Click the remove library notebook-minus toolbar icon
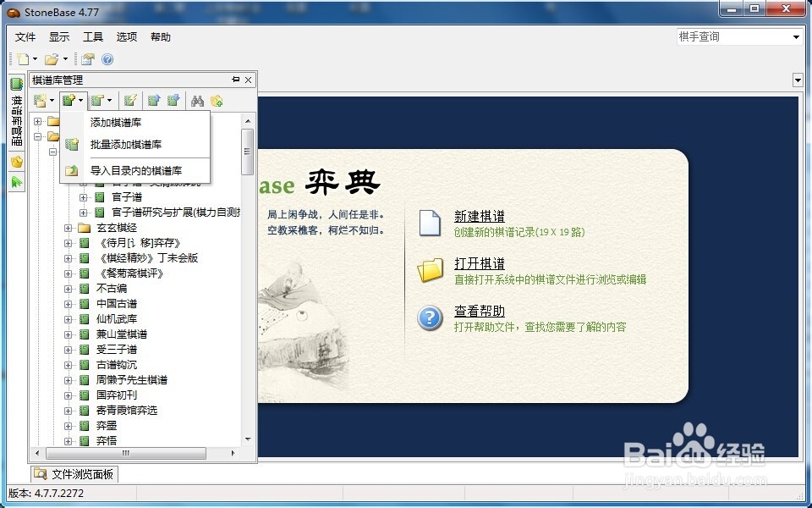812x508 pixels. coord(97,100)
